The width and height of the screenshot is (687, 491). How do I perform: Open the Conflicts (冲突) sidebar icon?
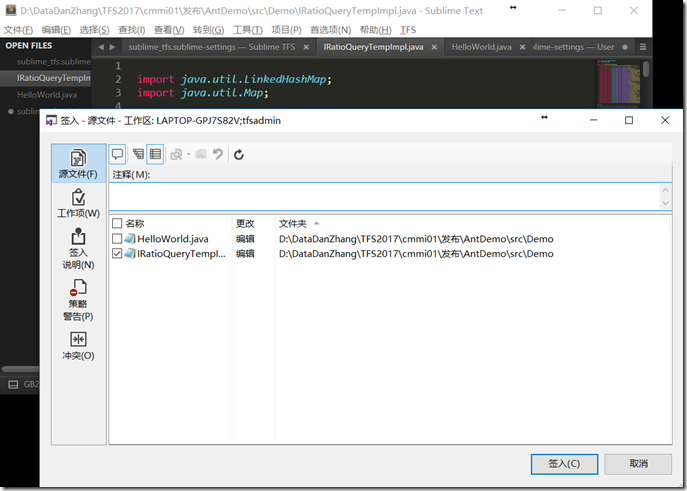[x=78, y=346]
